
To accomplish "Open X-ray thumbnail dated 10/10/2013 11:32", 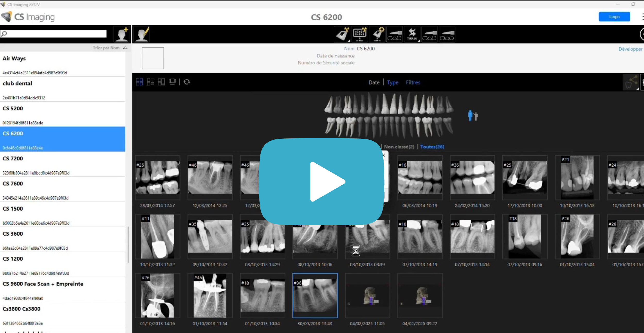I will (x=157, y=237).
